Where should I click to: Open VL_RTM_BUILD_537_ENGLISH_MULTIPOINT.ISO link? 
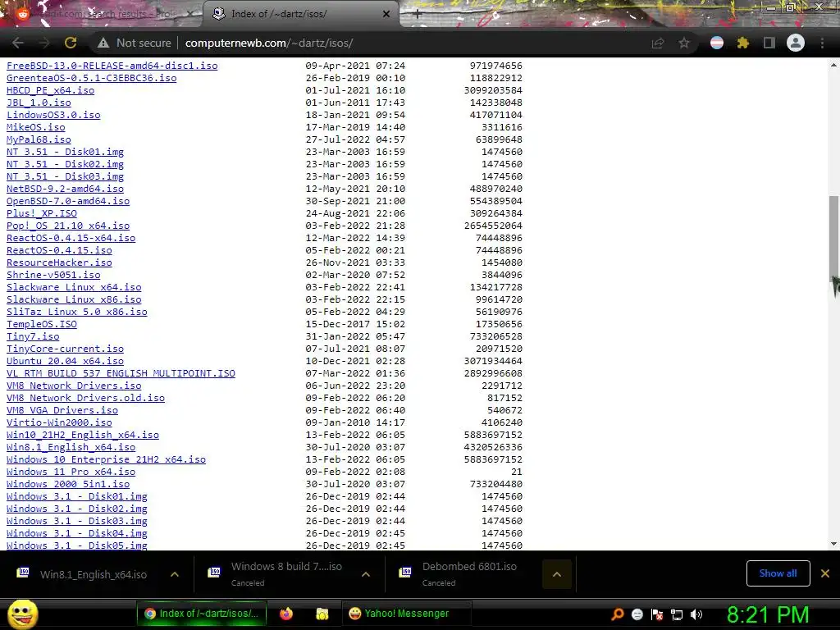click(x=121, y=374)
